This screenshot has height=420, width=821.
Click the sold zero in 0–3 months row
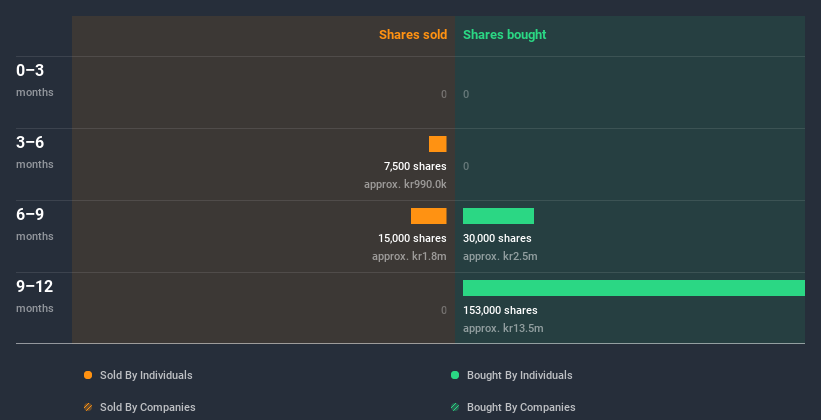click(444, 94)
